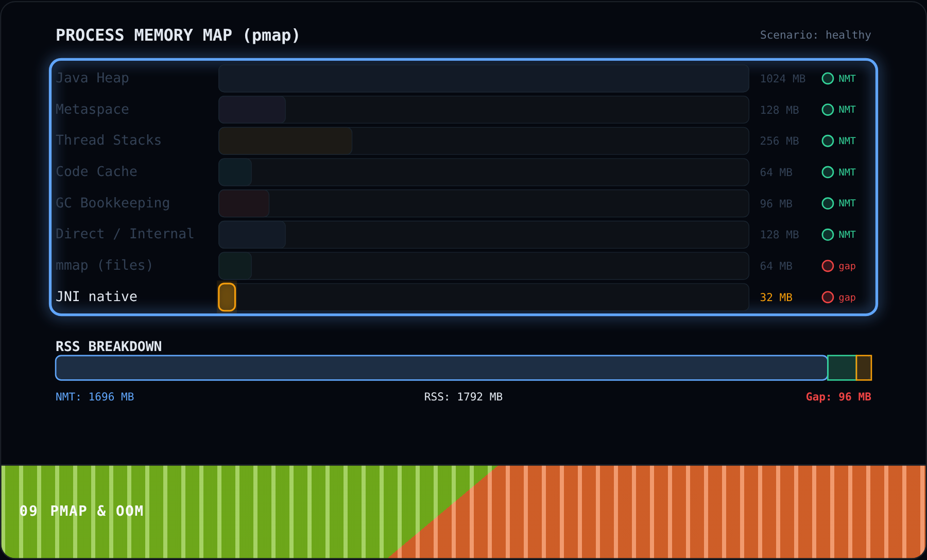Select the highlighted JNI native bar fill
The width and height of the screenshot is (927, 560).
(227, 297)
